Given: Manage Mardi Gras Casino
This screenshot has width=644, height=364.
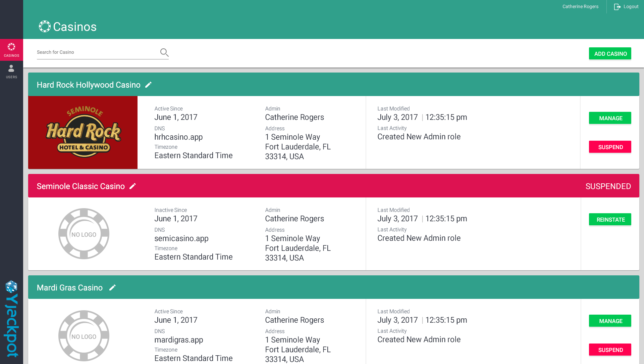Looking at the screenshot, I should pyautogui.click(x=610, y=321).
